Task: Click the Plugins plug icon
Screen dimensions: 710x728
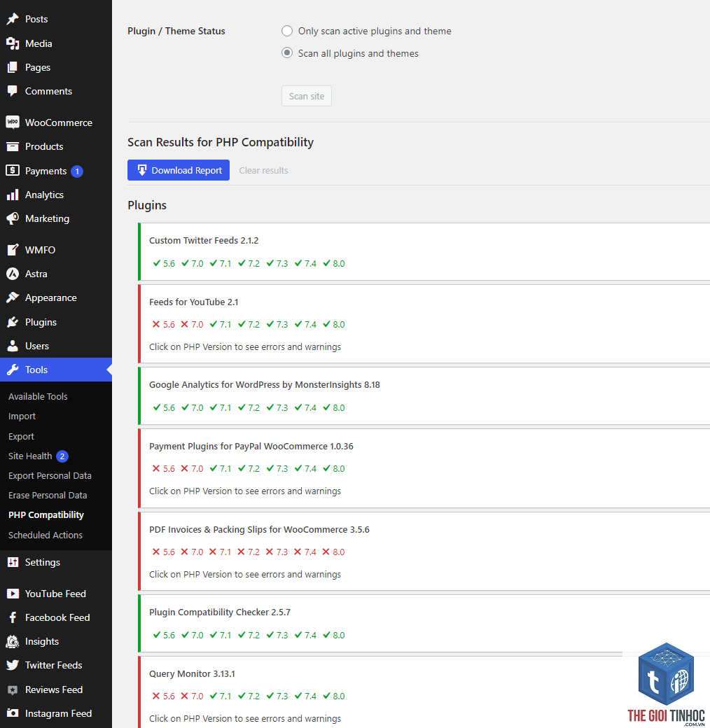Action: click(13, 322)
